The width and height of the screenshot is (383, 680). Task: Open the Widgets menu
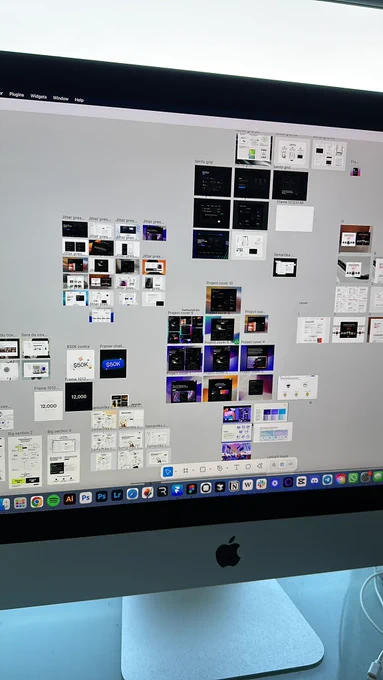[39, 96]
